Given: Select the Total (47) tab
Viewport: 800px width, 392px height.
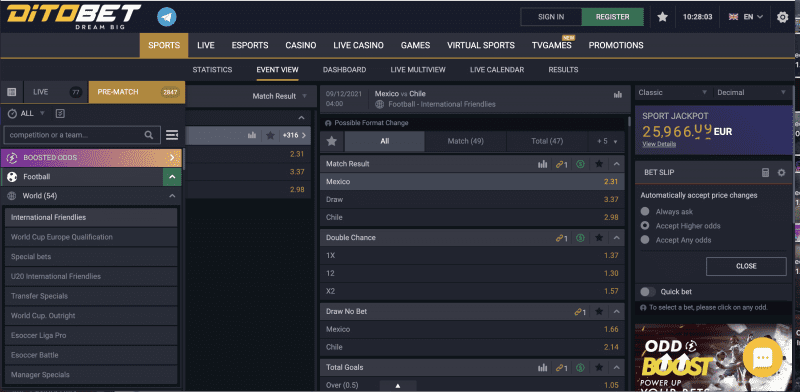Looking at the screenshot, I should [547, 141].
